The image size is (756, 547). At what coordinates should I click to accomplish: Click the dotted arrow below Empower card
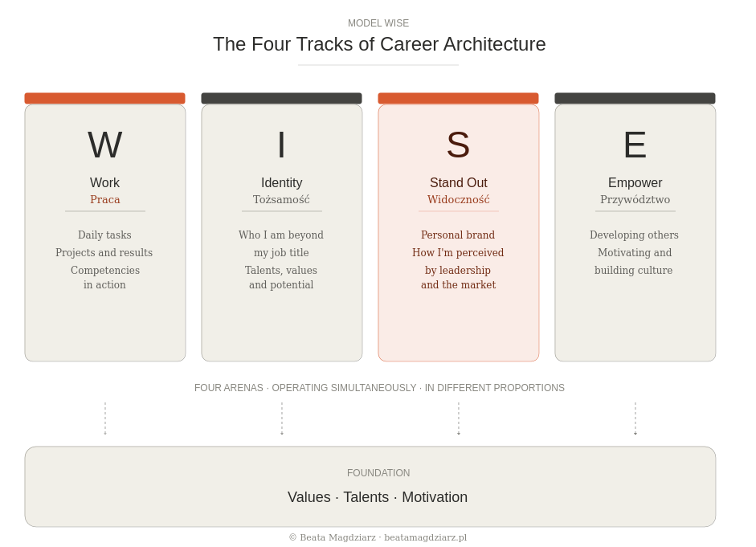click(635, 418)
